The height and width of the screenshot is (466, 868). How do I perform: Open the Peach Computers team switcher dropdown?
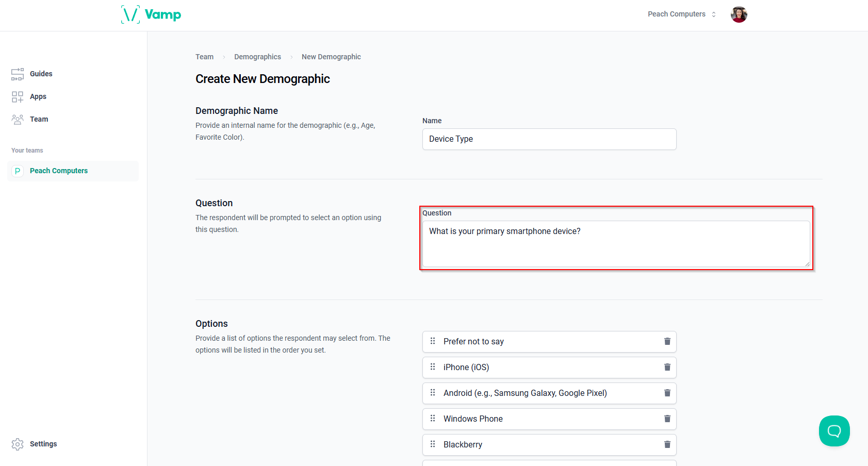pos(681,14)
